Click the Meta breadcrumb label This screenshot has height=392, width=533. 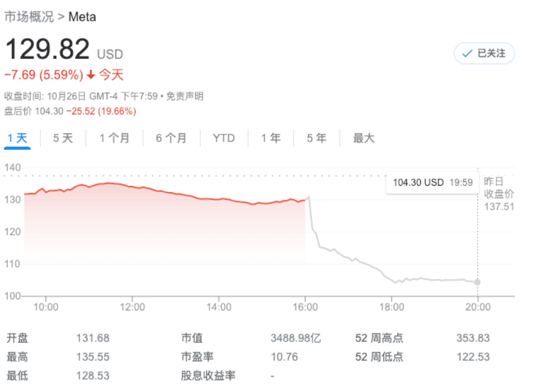coord(82,17)
